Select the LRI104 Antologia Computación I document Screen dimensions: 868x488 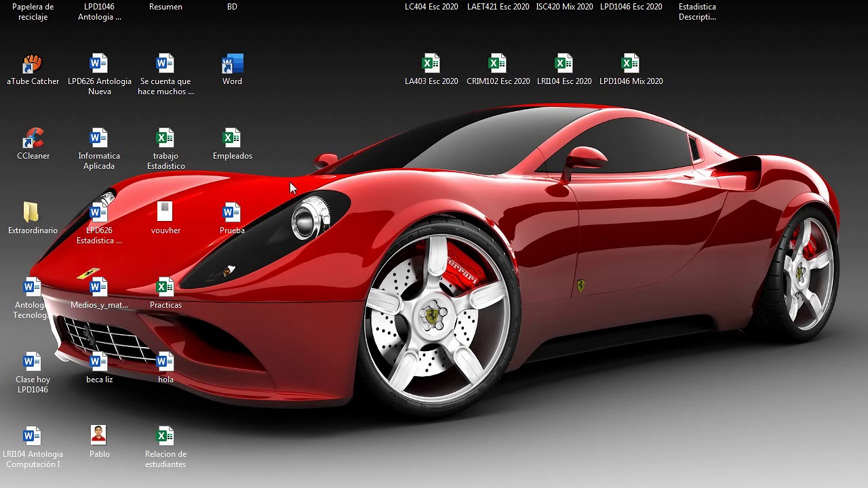[x=33, y=436]
